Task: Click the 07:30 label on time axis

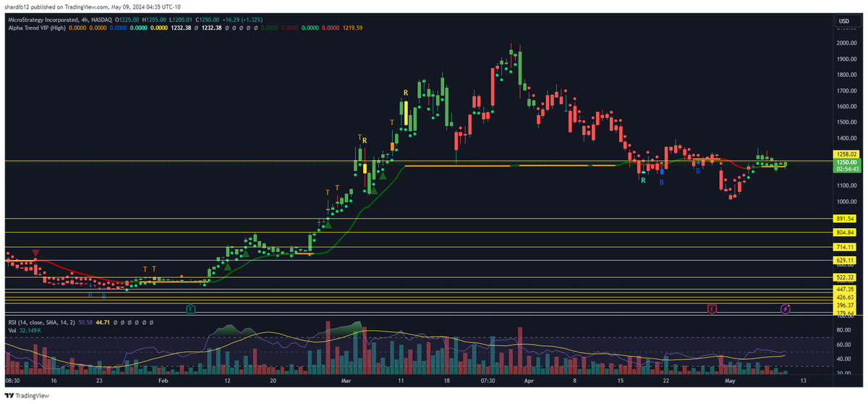Action: coord(488,379)
